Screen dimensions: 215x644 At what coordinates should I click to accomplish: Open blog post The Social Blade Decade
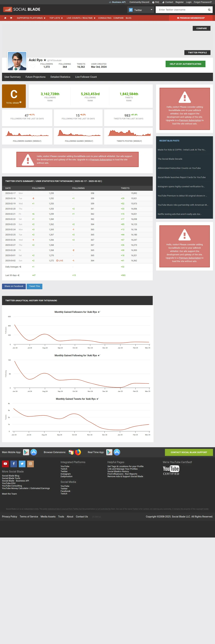170,159
